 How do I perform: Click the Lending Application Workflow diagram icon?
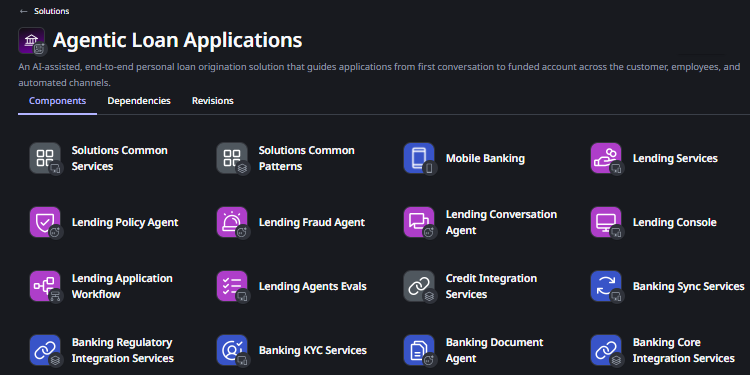click(45, 286)
